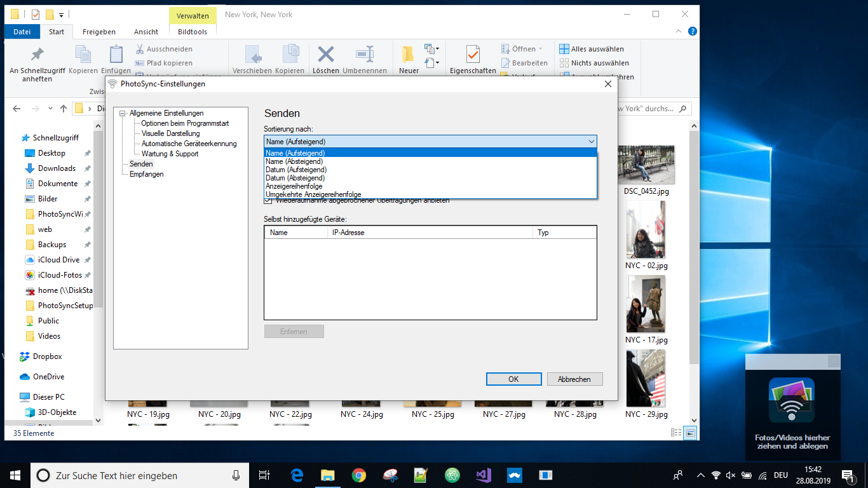Viewport: 868px width, 488px height.
Task: Click the Umbenennen rename icon
Action: [365, 55]
